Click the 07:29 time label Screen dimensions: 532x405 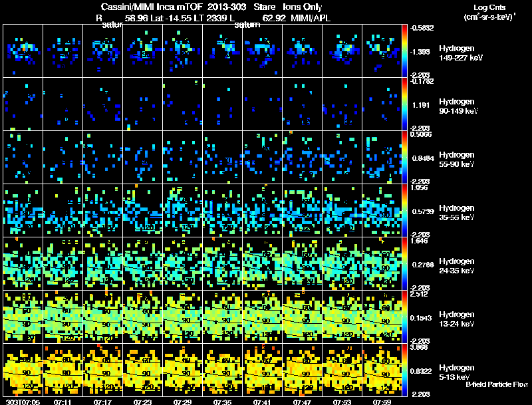click(182, 402)
